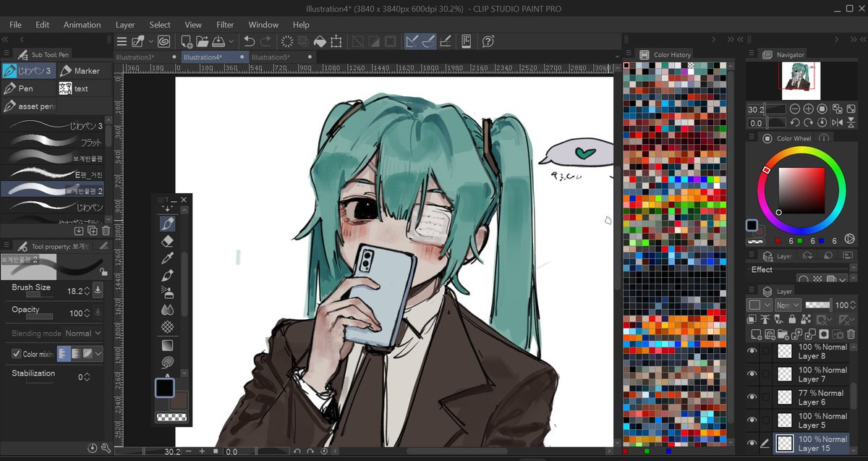Select the crosshatch pattern tool icon

tap(168, 328)
